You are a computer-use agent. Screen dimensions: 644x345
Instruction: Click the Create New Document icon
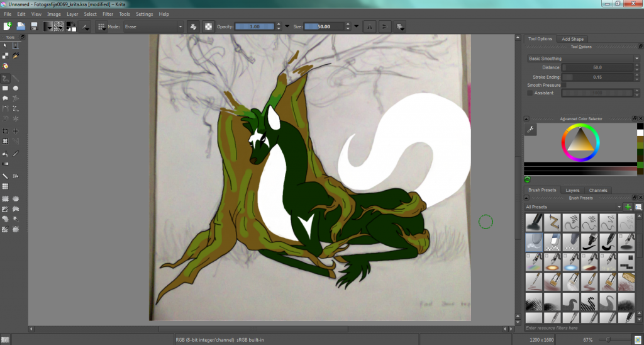(x=8, y=26)
